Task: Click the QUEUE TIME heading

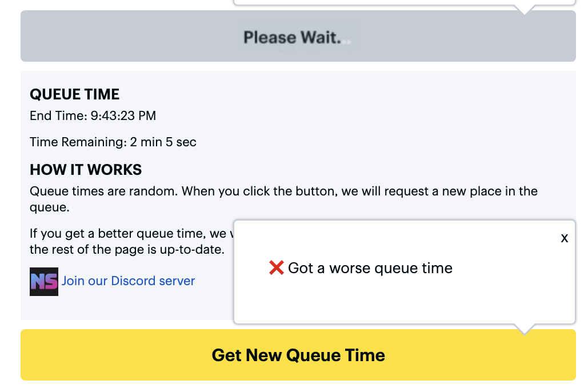Action: [x=74, y=94]
